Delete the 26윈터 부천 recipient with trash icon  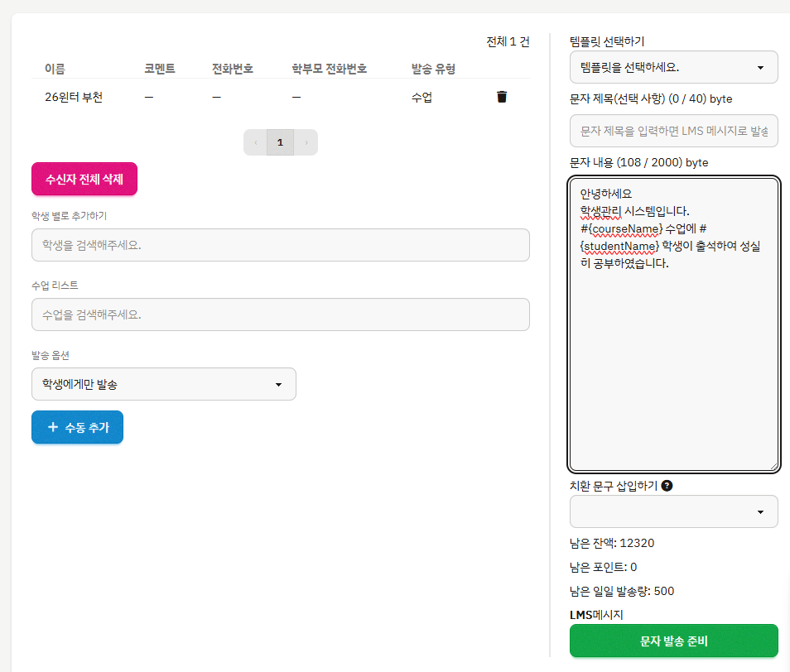(502, 97)
